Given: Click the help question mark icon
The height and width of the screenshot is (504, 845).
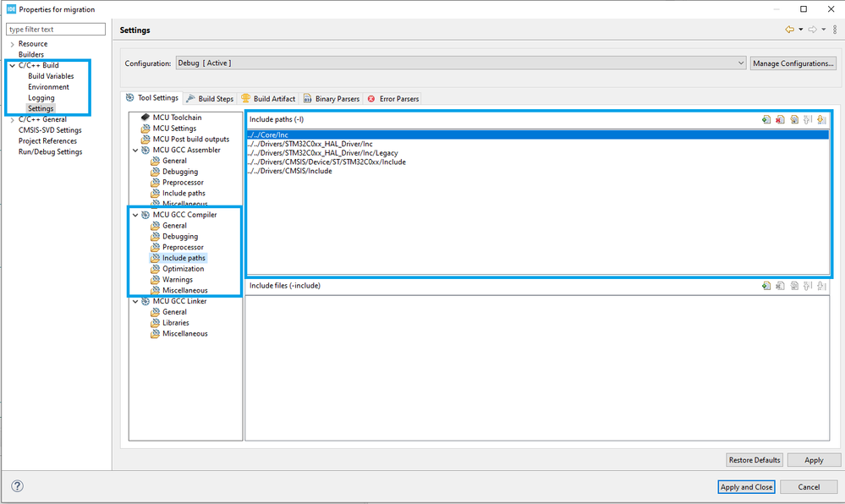Looking at the screenshot, I should [x=17, y=486].
